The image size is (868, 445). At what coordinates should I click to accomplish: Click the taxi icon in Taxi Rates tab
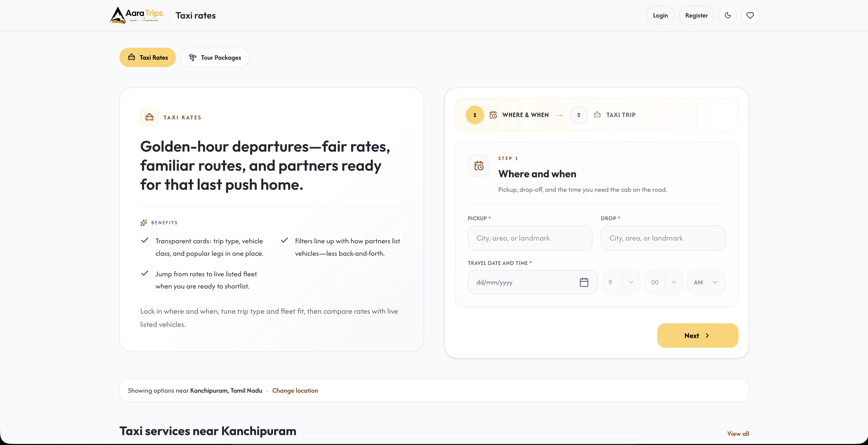pos(131,57)
